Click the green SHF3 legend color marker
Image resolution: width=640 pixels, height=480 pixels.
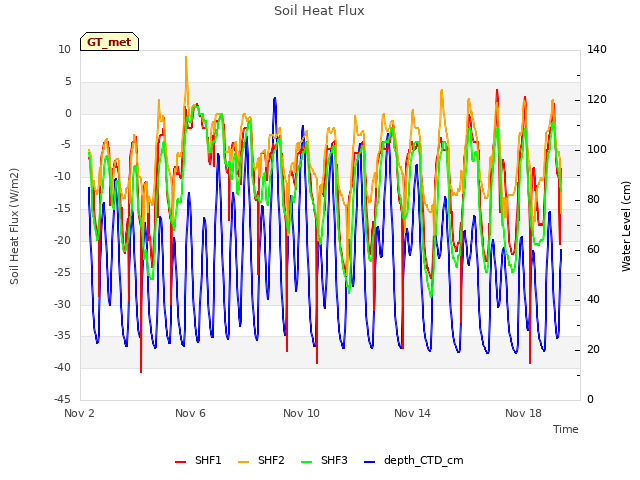[306, 462]
